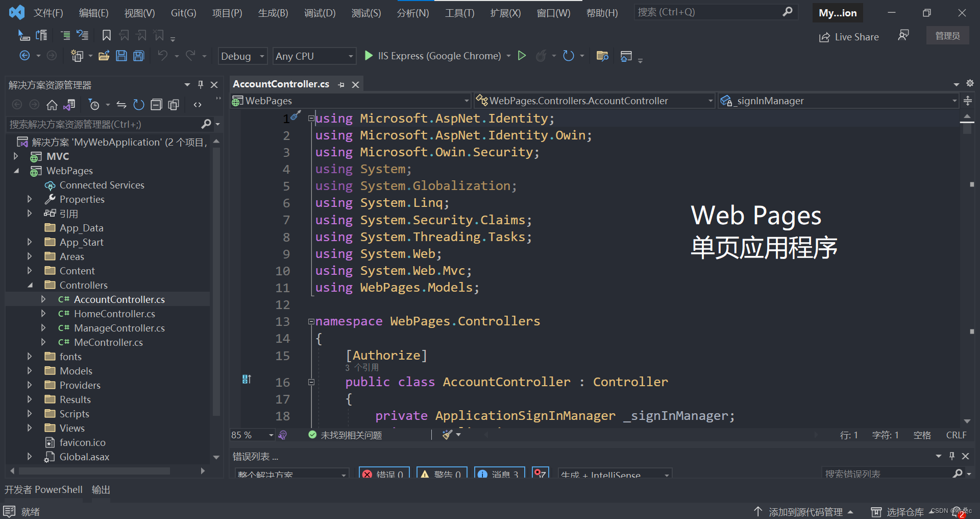This screenshot has height=519, width=980.
Task: Click the 管理员 button
Action: (x=947, y=36)
